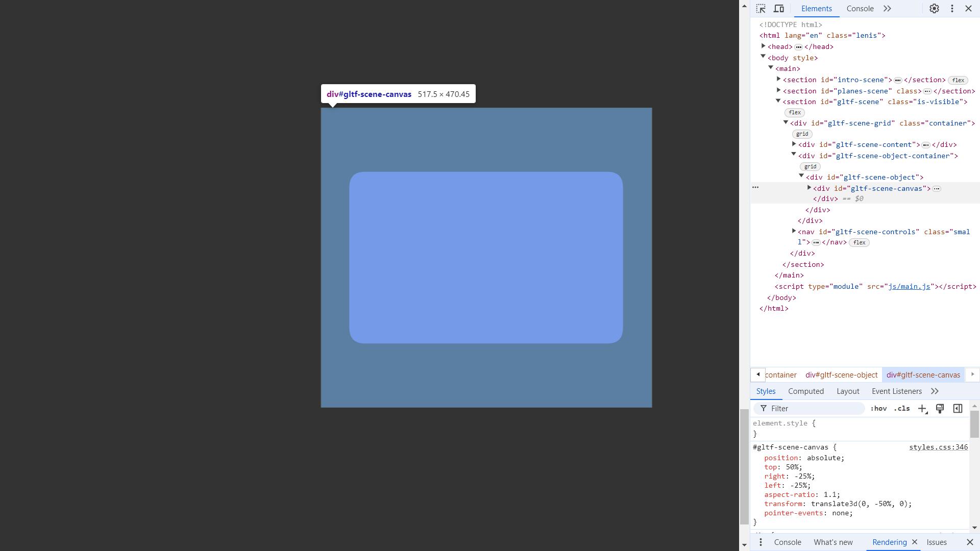Open node actions menu beside selected row

coord(756,187)
